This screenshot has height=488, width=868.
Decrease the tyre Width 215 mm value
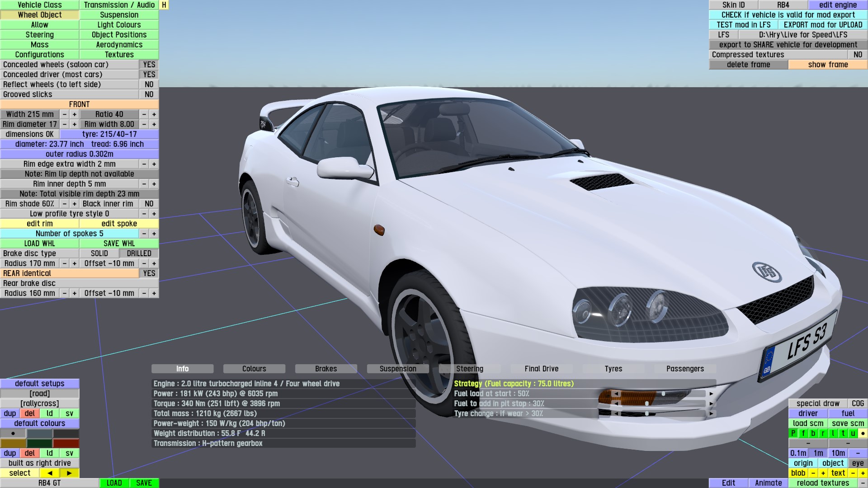pyautogui.click(x=65, y=114)
